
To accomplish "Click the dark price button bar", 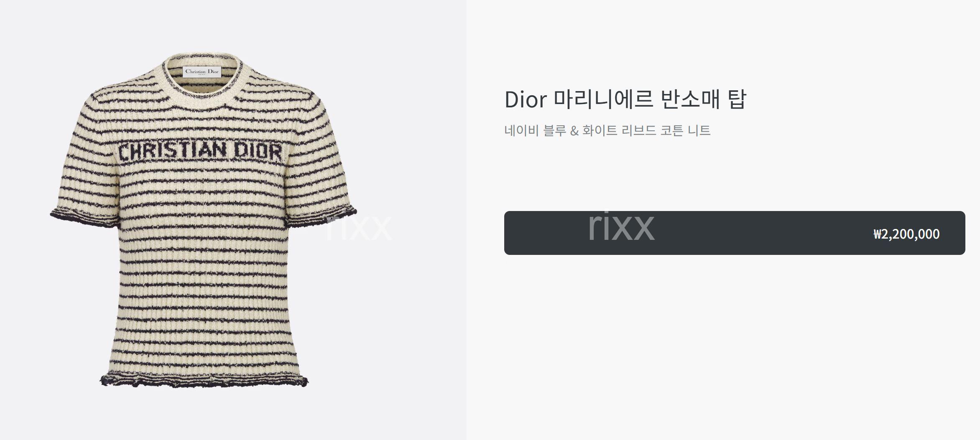I will (x=735, y=233).
